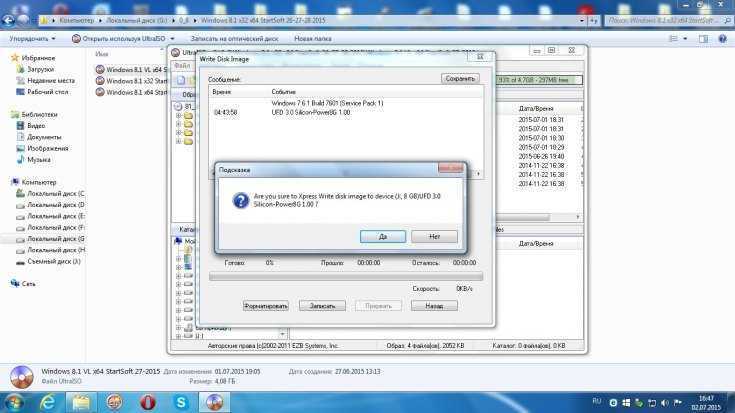Switch to UltraISO taskbar icon

(x=214, y=402)
